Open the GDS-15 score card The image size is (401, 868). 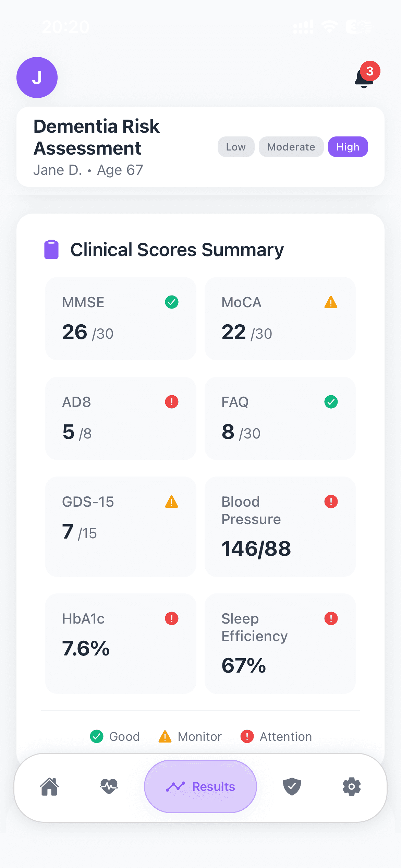click(121, 527)
